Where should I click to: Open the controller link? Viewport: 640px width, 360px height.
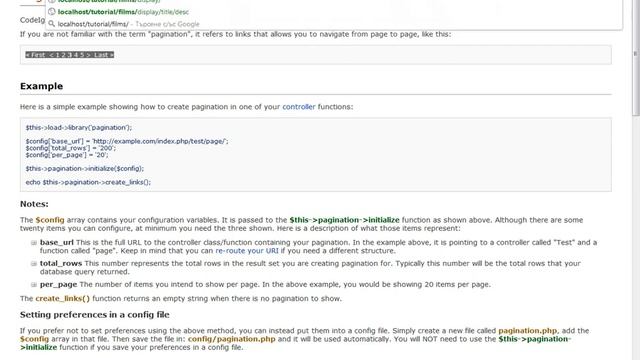(299, 107)
